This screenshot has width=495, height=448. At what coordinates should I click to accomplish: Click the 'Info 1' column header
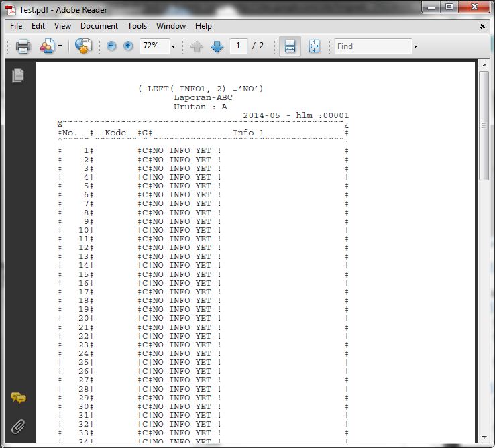point(248,133)
